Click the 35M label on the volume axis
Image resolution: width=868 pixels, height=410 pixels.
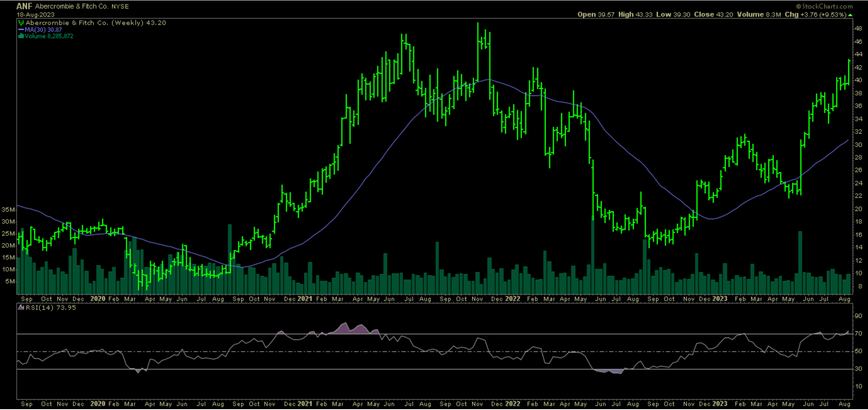[8, 209]
